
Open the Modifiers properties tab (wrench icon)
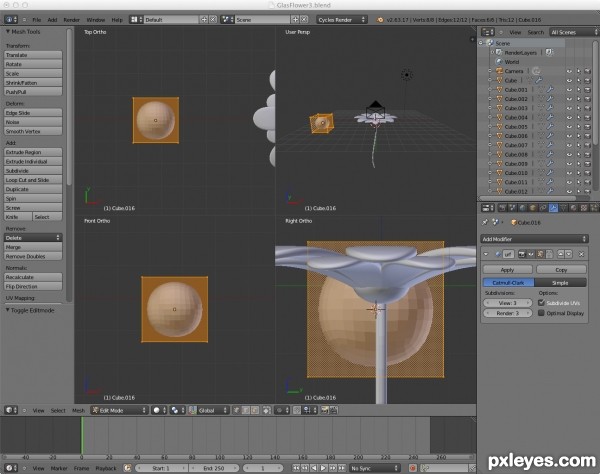pyautogui.click(x=553, y=208)
